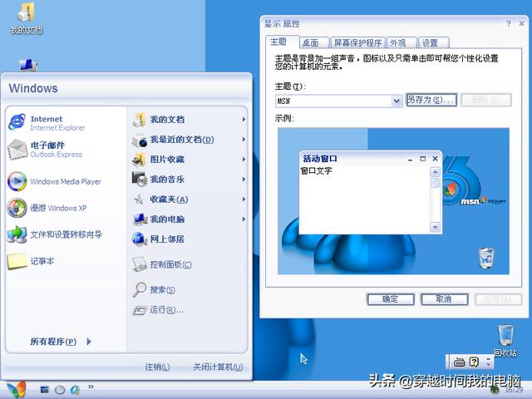Click 注销 log off in Start menu

[x=157, y=367]
